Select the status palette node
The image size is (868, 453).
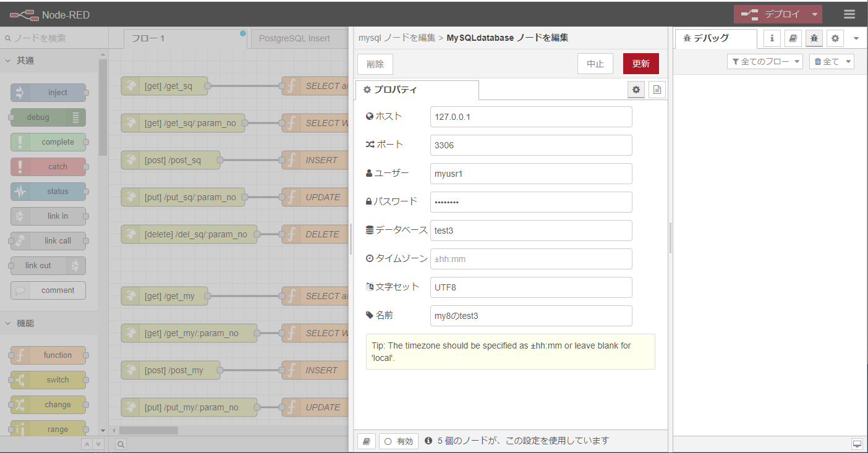click(48, 192)
